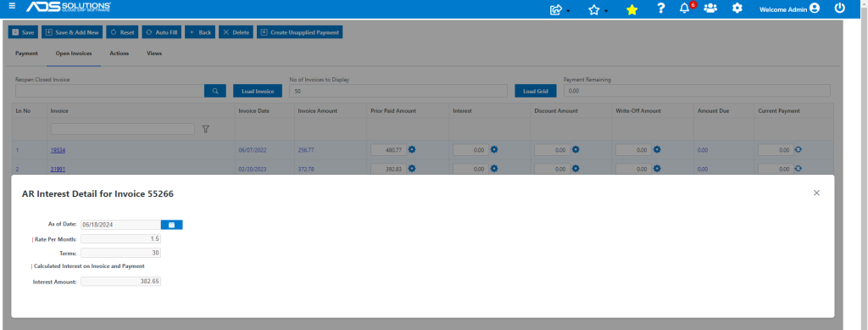The image size is (868, 330).
Task: Click the Delete button
Action: (236, 32)
